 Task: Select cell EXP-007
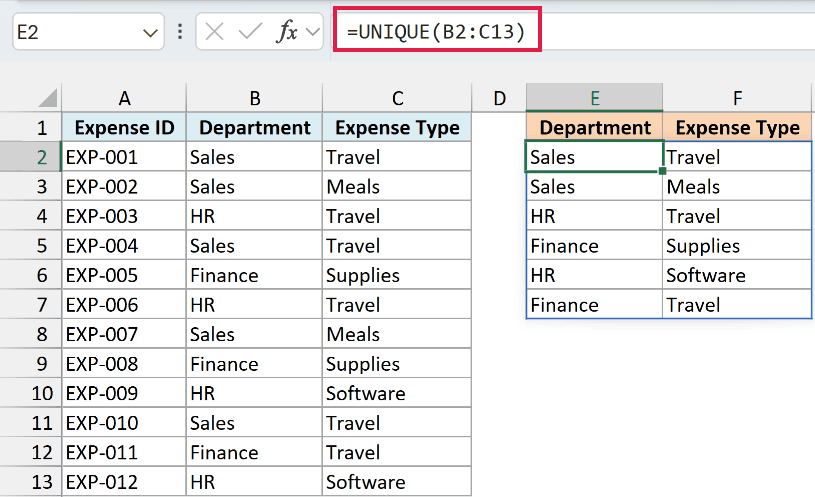(x=124, y=334)
